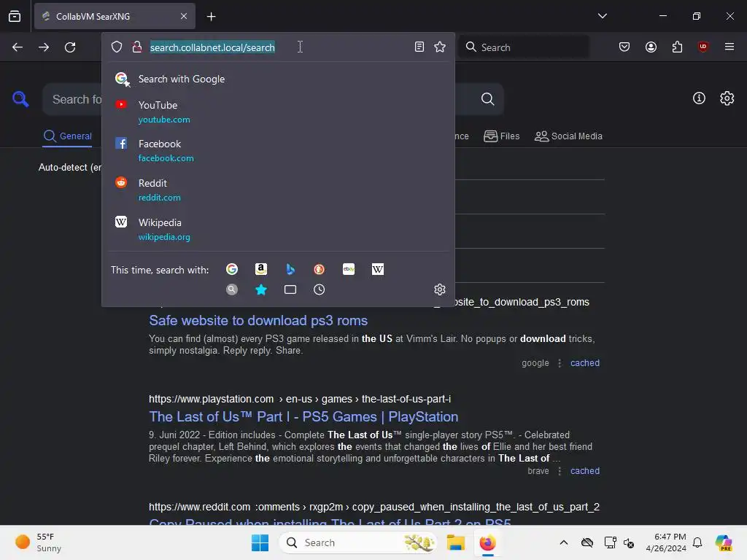This screenshot has width=747, height=560.
Task: Search this time with eBay icon
Action: tap(349, 270)
